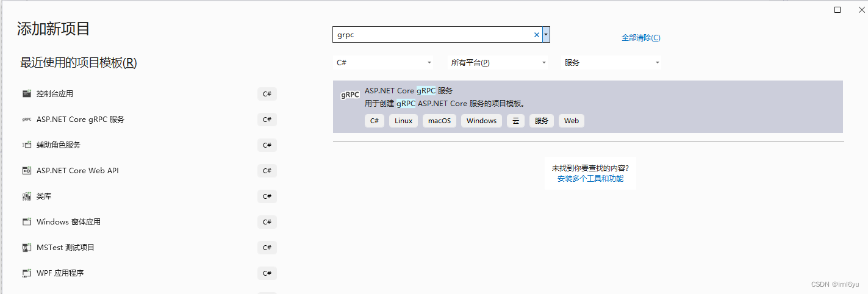868x294 pixels.
Task: Maximize the Add New Project dialog
Action: (x=838, y=9)
